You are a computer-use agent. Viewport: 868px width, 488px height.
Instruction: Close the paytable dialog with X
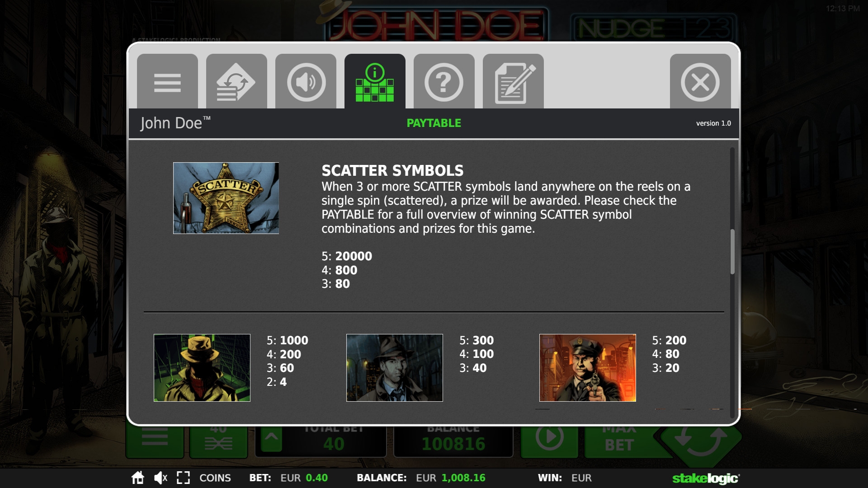pyautogui.click(x=700, y=81)
